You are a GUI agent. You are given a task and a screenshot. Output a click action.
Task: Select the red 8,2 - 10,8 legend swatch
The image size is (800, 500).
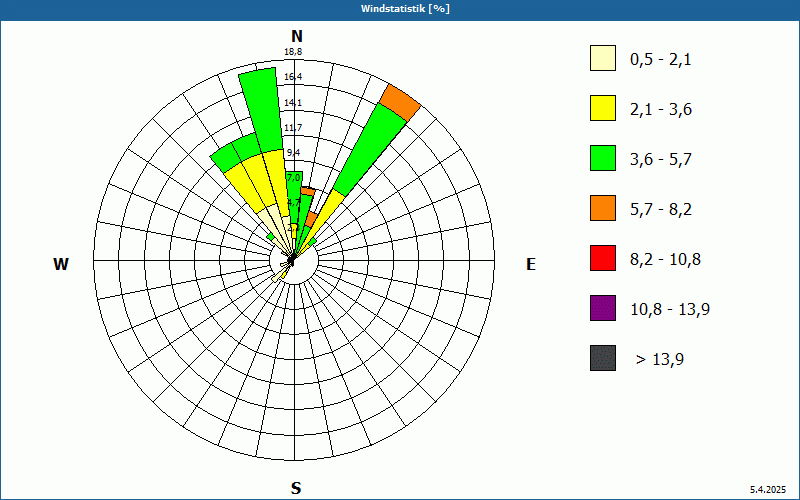pyautogui.click(x=603, y=258)
